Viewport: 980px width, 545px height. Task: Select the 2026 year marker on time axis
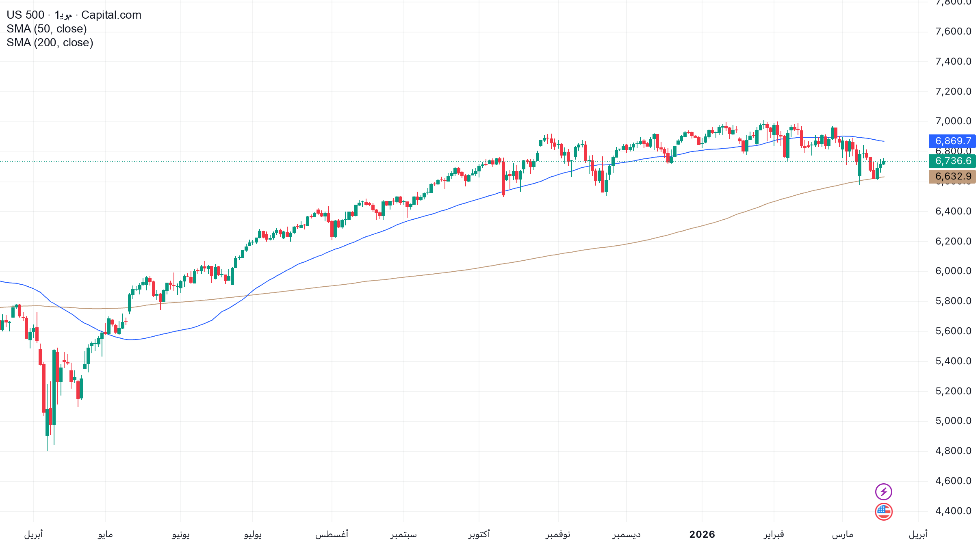(702, 534)
